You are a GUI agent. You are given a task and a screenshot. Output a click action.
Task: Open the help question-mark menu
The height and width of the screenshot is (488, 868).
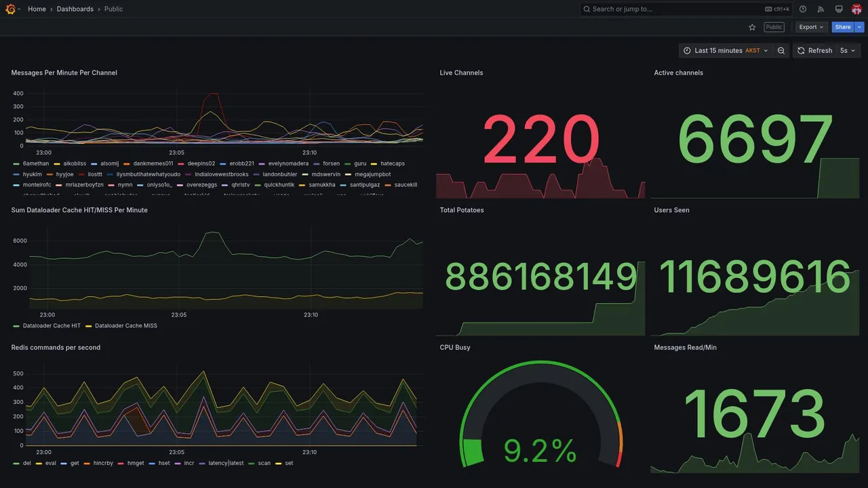[803, 9]
